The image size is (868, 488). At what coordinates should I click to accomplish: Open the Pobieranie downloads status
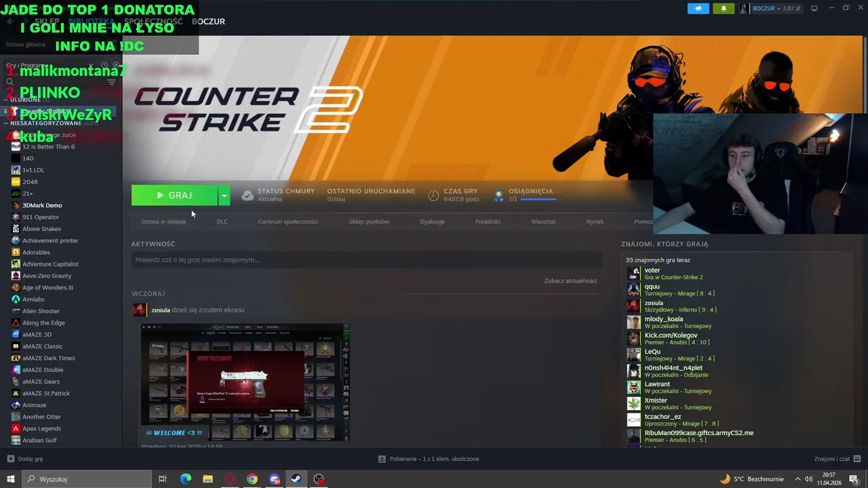click(x=429, y=459)
